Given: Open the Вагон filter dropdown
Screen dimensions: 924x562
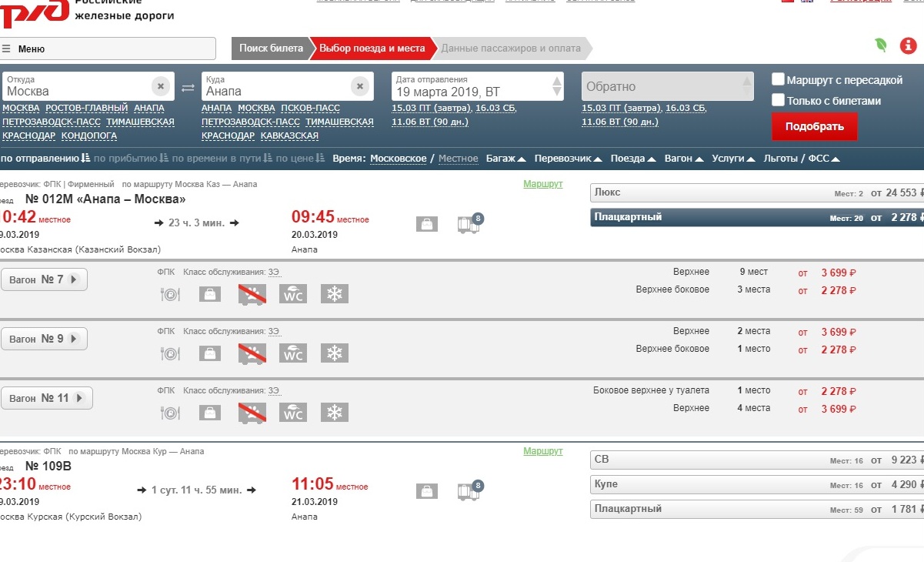Looking at the screenshot, I should 684,159.
